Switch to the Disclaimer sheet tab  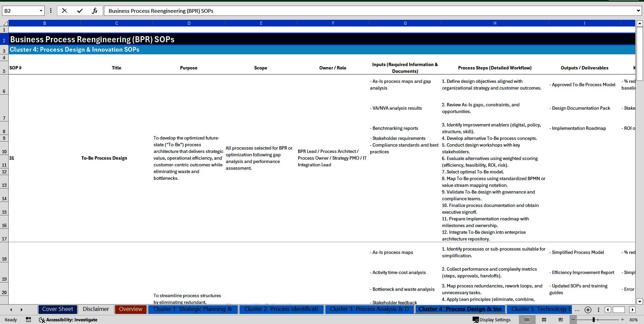(96, 309)
